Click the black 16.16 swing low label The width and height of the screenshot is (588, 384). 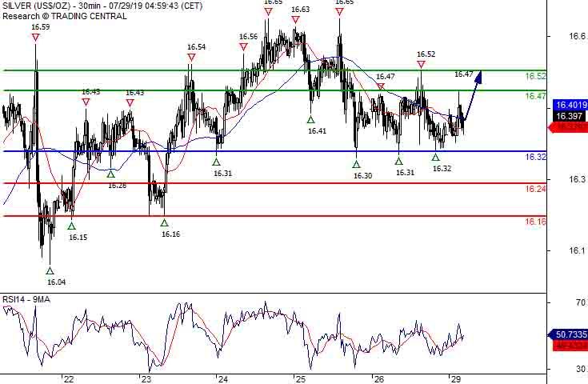click(x=171, y=234)
